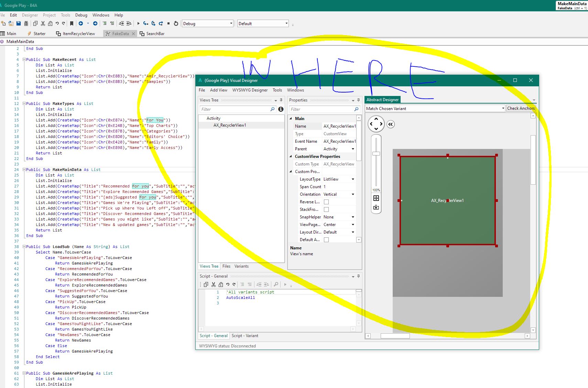
Task: Click the download icon below zoom slider
Action: (376, 207)
